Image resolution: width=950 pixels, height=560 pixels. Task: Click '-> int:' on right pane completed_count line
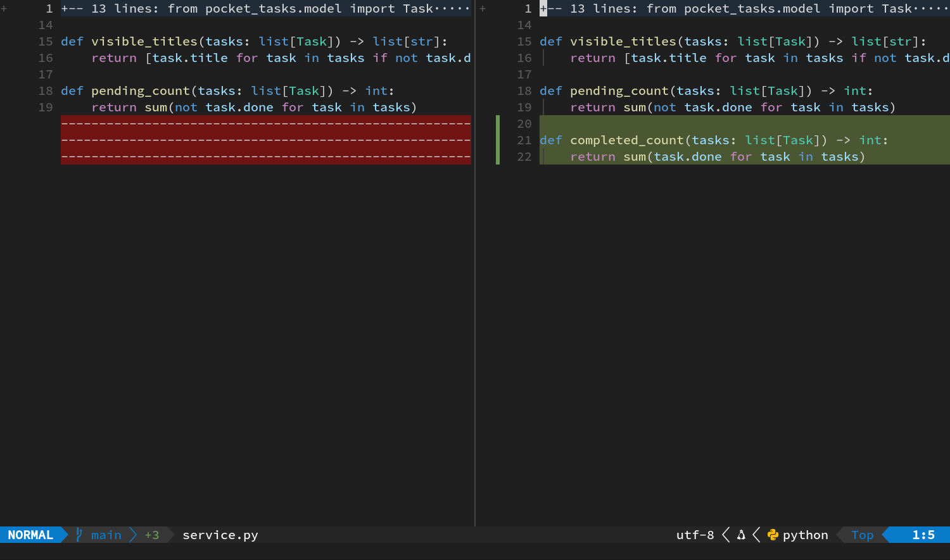click(x=862, y=140)
